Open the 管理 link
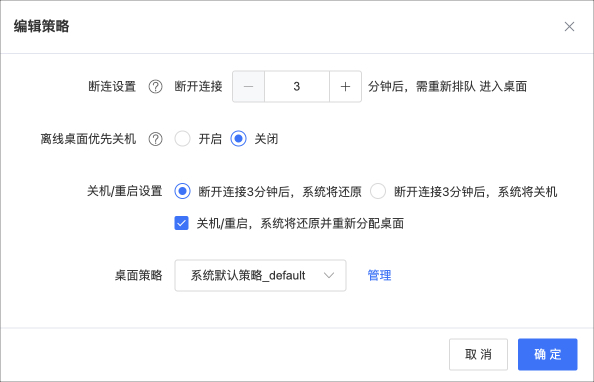Screen dimensions: 594x382 379,275
